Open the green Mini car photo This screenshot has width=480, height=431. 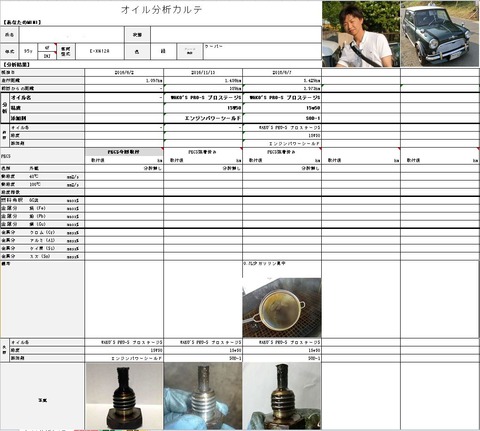tap(440, 34)
